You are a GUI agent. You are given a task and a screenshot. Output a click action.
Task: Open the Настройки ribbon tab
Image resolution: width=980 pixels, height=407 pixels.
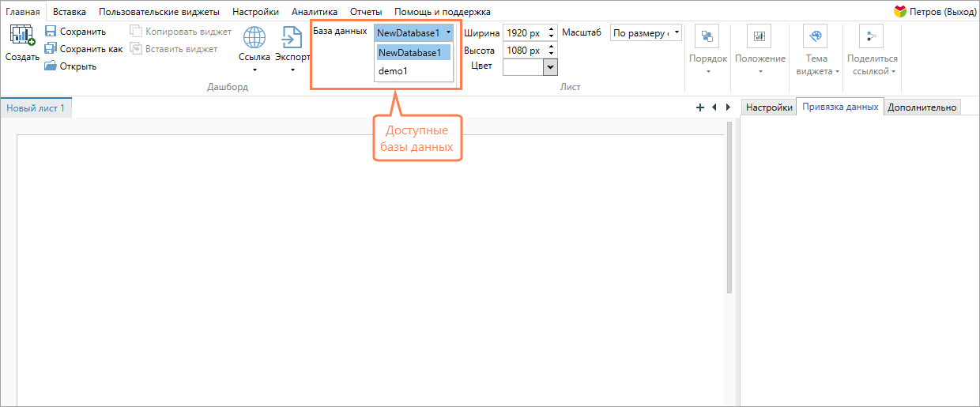[x=255, y=12]
